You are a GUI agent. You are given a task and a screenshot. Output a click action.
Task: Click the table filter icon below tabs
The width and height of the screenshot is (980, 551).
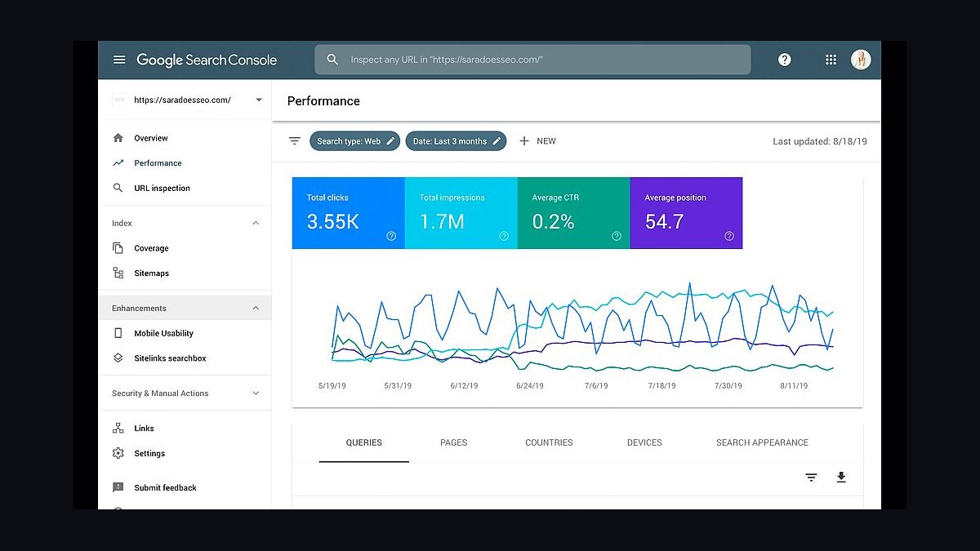tap(811, 478)
